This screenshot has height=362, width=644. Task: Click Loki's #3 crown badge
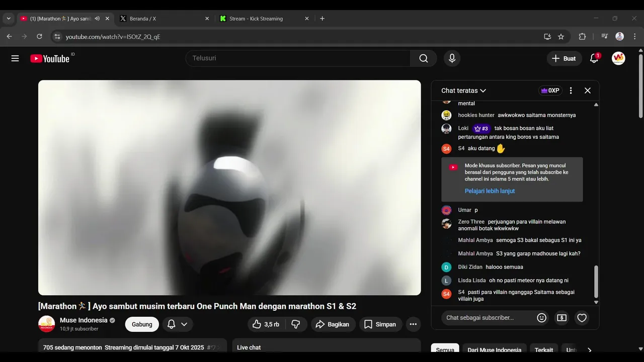pos(481,128)
